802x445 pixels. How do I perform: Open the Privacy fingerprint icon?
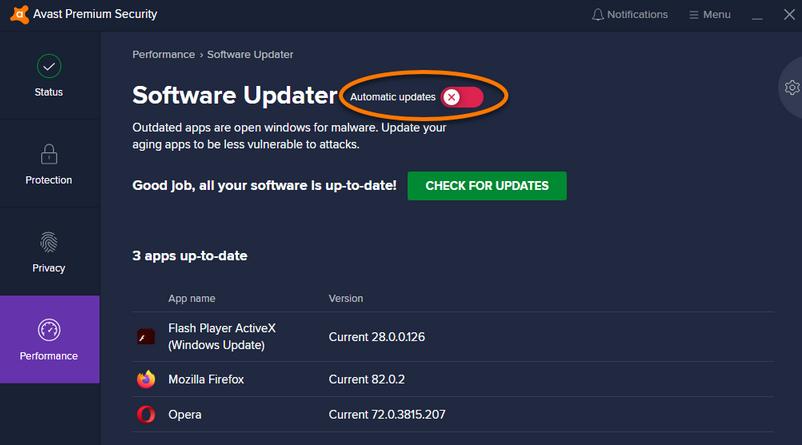[49, 242]
